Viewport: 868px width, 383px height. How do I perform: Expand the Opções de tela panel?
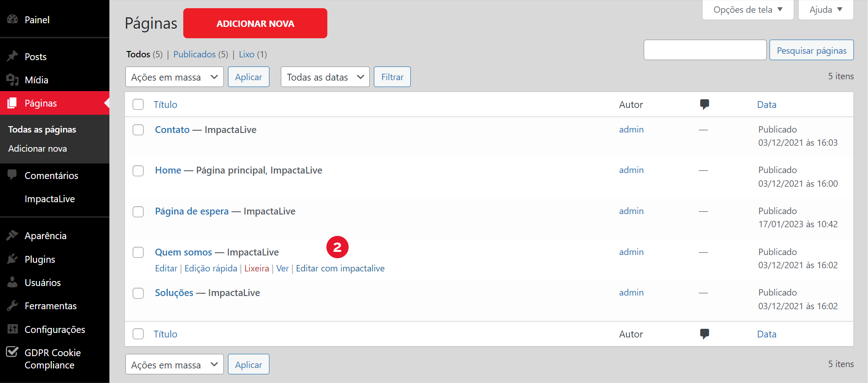pyautogui.click(x=748, y=10)
